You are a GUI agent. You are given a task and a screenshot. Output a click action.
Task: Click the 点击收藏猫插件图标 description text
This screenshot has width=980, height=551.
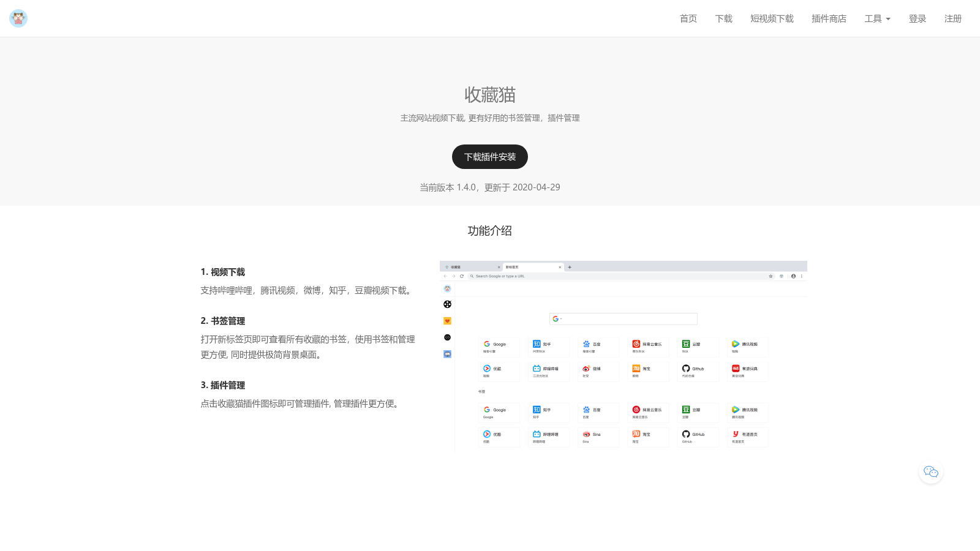click(301, 403)
